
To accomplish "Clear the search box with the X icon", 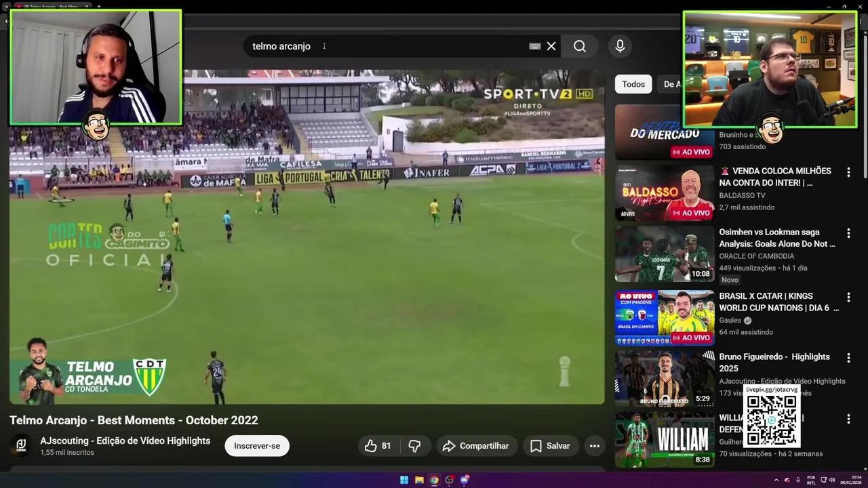I will coord(551,46).
